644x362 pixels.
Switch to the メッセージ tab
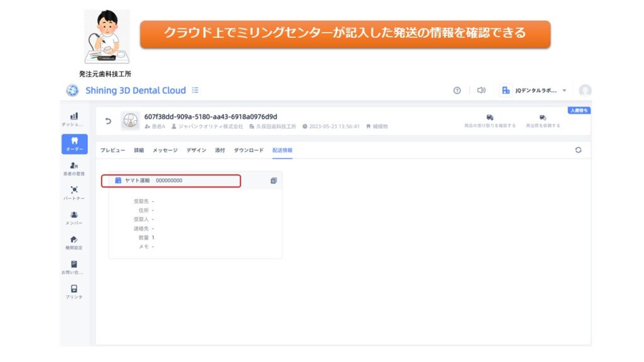[x=165, y=150]
